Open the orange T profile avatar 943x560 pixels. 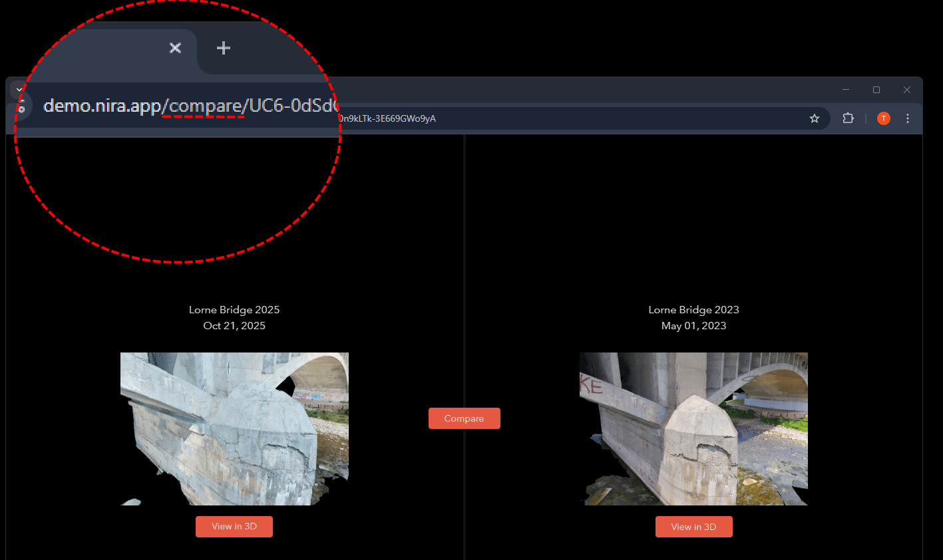[884, 118]
